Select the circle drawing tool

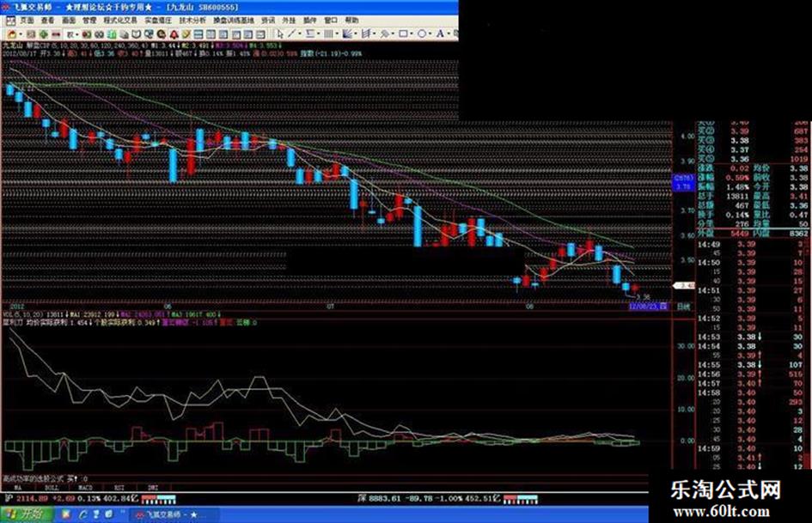[x=422, y=34]
